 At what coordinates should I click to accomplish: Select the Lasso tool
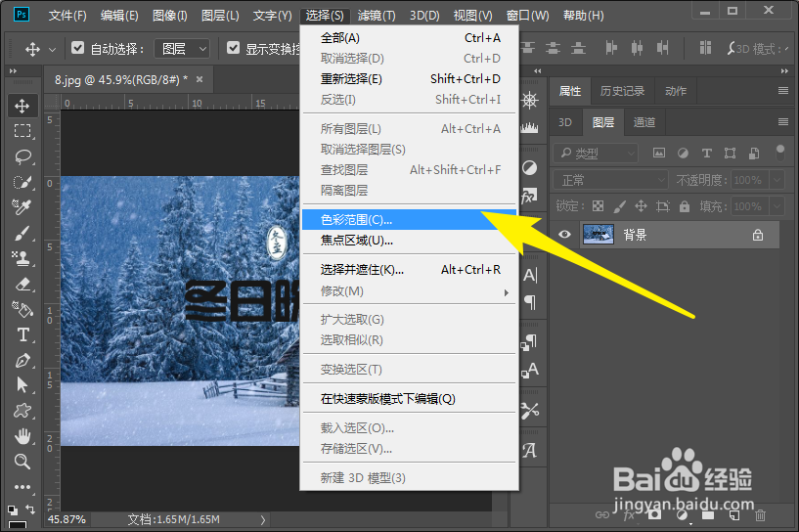[x=22, y=156]
